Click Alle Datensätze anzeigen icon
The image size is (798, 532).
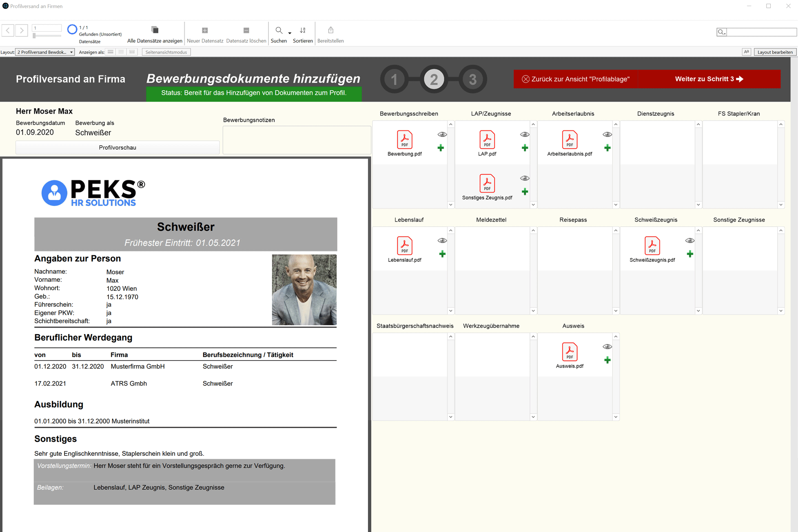coord(155,30)
